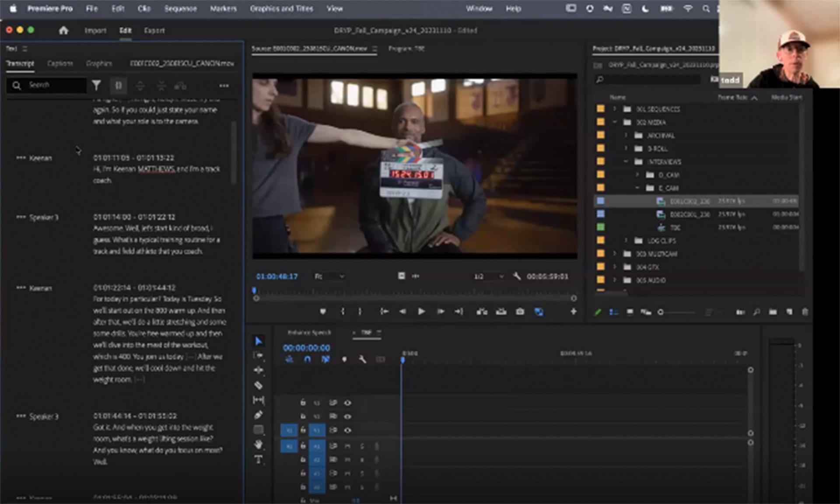This screenshot has width=840, height=504.
Task: Toggle snap magnet in timeline
Action: tap(308, 359)
